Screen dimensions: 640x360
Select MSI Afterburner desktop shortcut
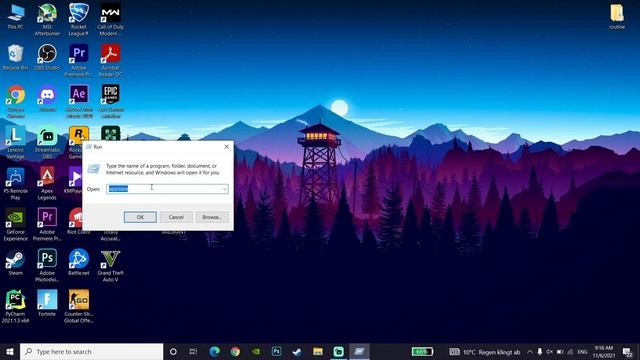click(x=47, y=19)
